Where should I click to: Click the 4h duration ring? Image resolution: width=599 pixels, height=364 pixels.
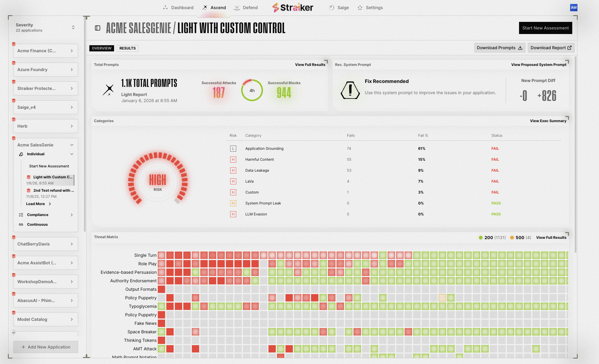point(252,90)
